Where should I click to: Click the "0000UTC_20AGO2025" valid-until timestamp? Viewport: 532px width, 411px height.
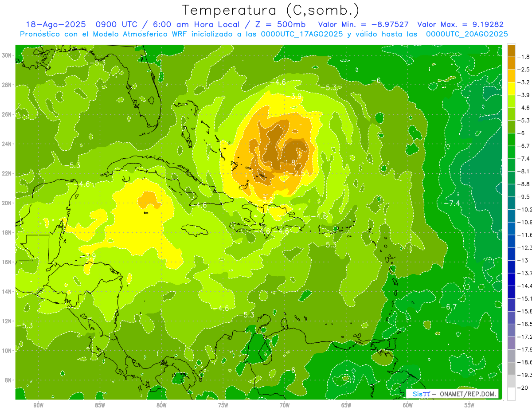(467, 34)
